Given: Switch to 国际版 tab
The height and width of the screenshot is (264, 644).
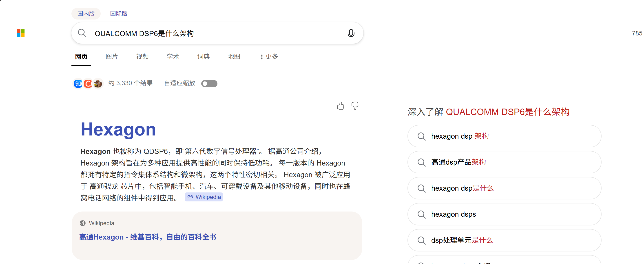Looking at the screenshot, I should coord(119,13).
